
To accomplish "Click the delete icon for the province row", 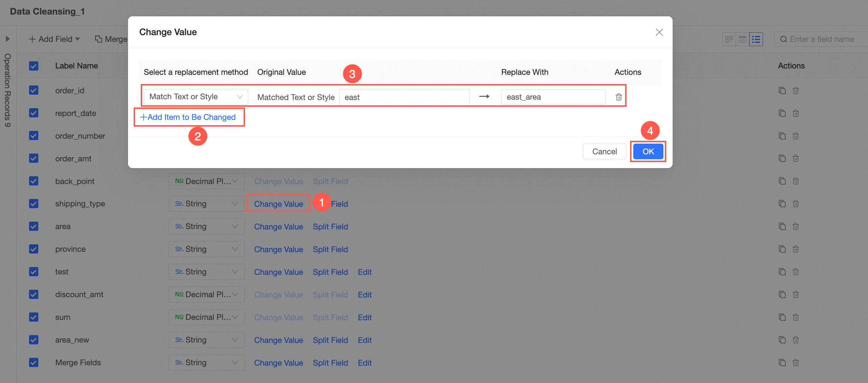I will (796, 249).
